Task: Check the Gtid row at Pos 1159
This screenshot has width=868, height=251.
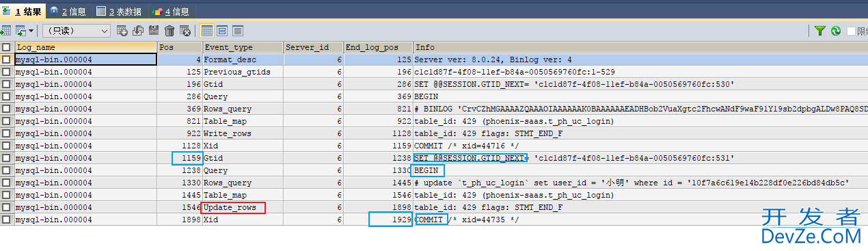Action: point(6,158)
